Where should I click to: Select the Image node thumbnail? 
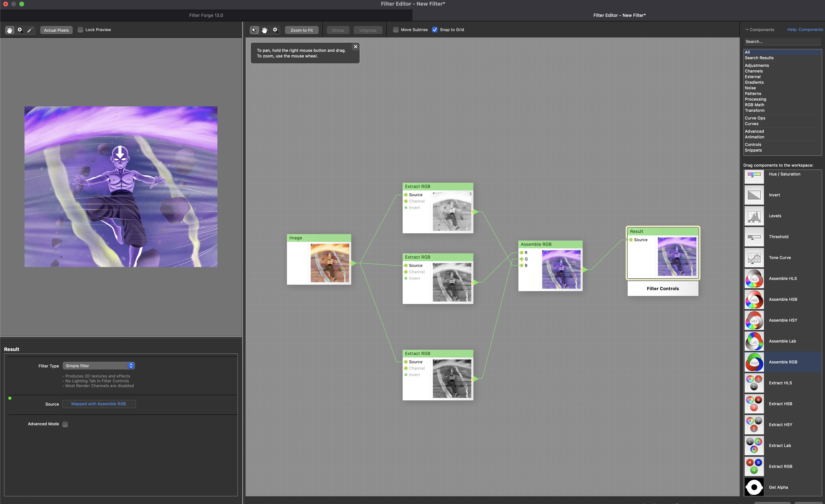330,263
